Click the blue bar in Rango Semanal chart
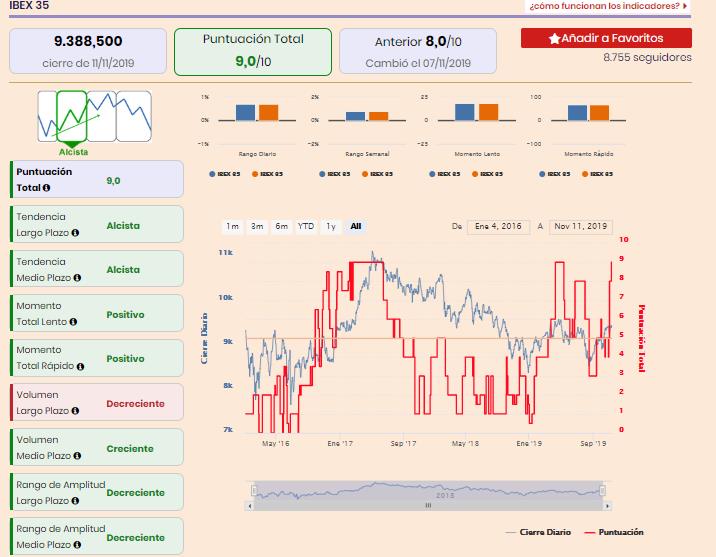 pyautogui.click(x=355, y=116)
